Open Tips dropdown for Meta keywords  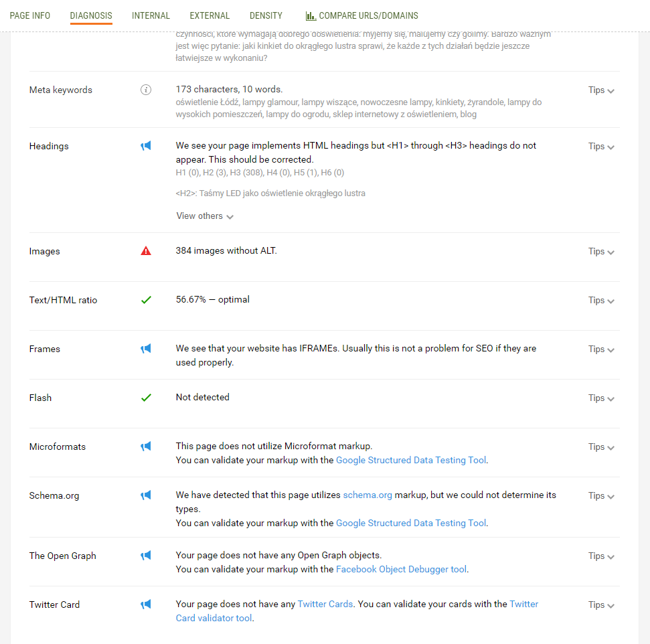(601, 90)
